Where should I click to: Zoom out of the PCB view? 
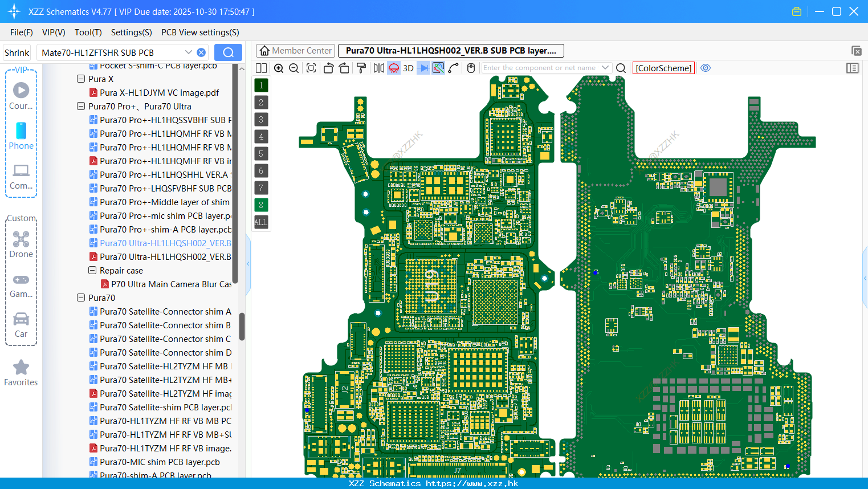[294, 68]
